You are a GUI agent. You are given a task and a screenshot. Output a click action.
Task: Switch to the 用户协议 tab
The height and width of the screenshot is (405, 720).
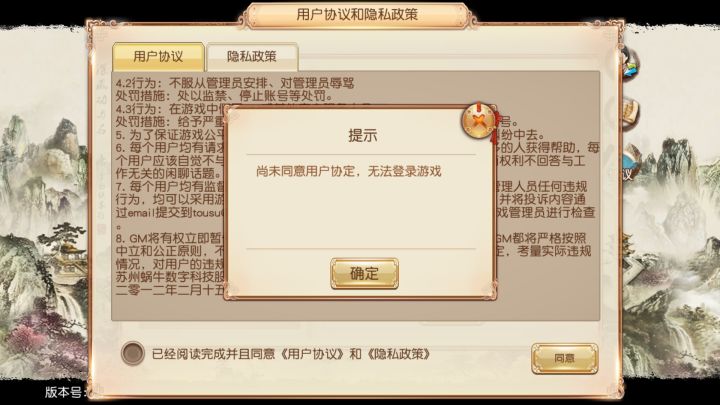(158, 57)
